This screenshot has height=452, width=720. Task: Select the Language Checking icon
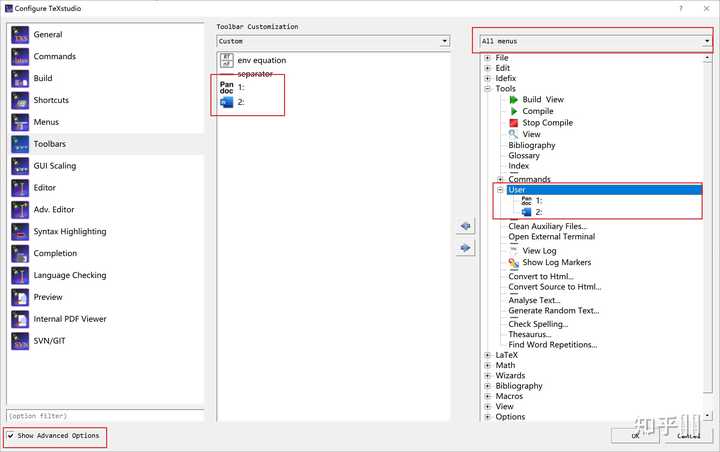20,276
